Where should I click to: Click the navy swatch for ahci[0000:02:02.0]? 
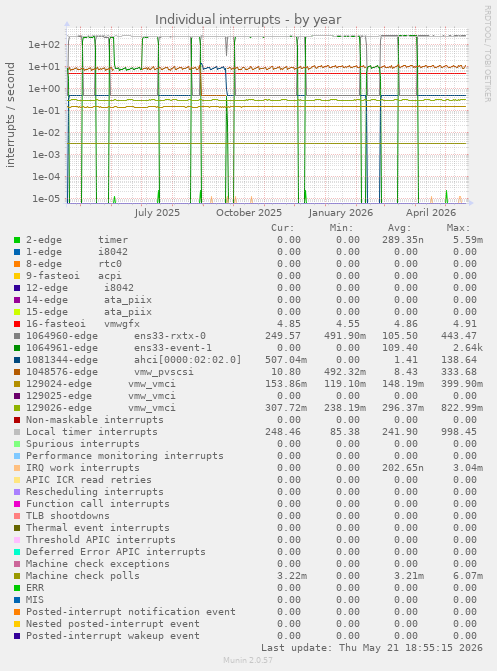(17, 360)
